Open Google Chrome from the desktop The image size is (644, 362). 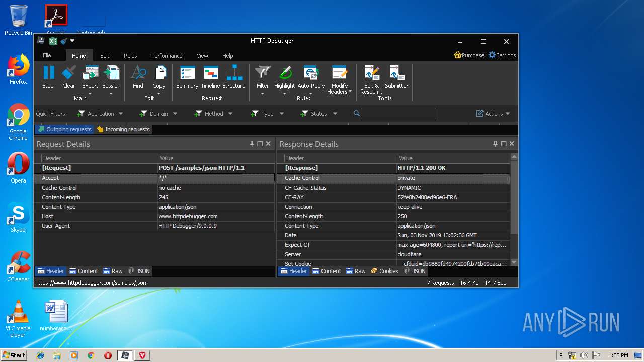[18, 122]
